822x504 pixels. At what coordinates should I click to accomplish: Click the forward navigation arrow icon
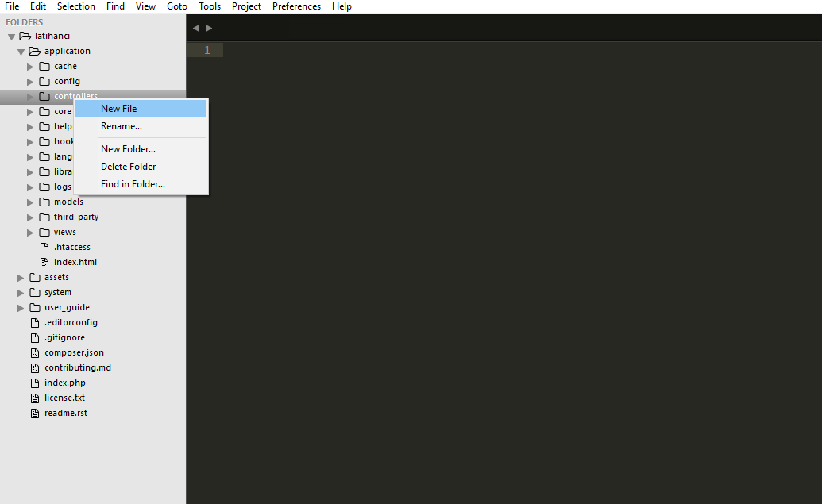[x=208, y=27]
